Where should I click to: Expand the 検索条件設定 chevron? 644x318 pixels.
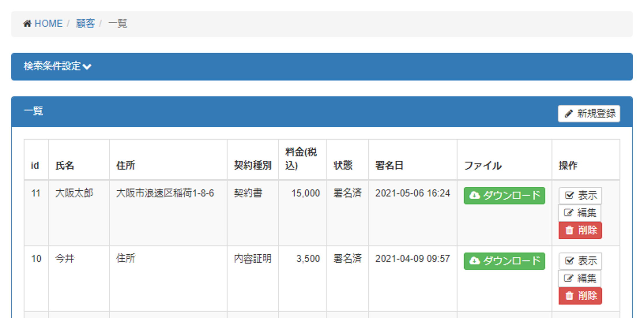(87, 67)
